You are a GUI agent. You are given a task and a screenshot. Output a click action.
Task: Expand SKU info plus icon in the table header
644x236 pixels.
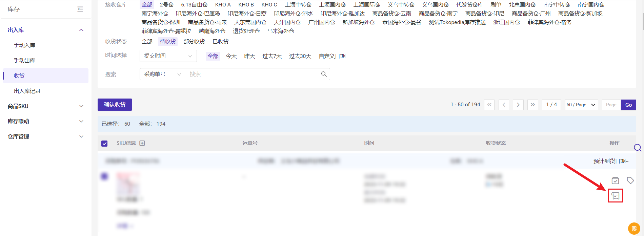pos(142,143)
